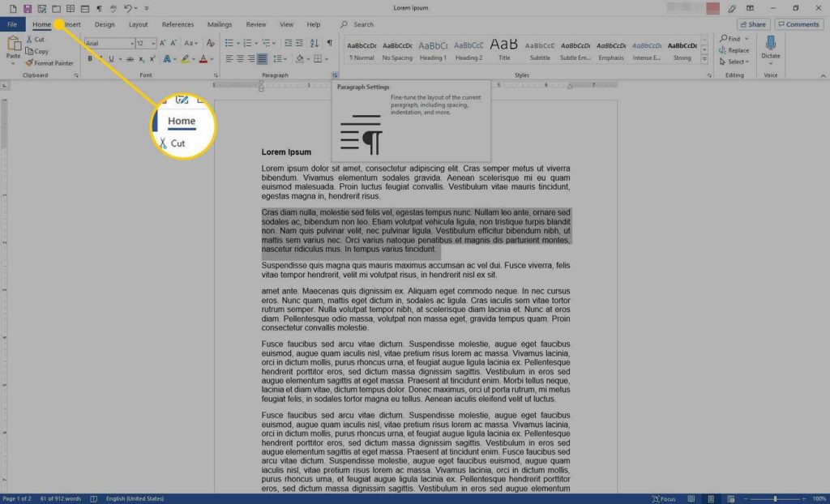
Task: Click the Cut scissors icon
Action: coord(29,40)
